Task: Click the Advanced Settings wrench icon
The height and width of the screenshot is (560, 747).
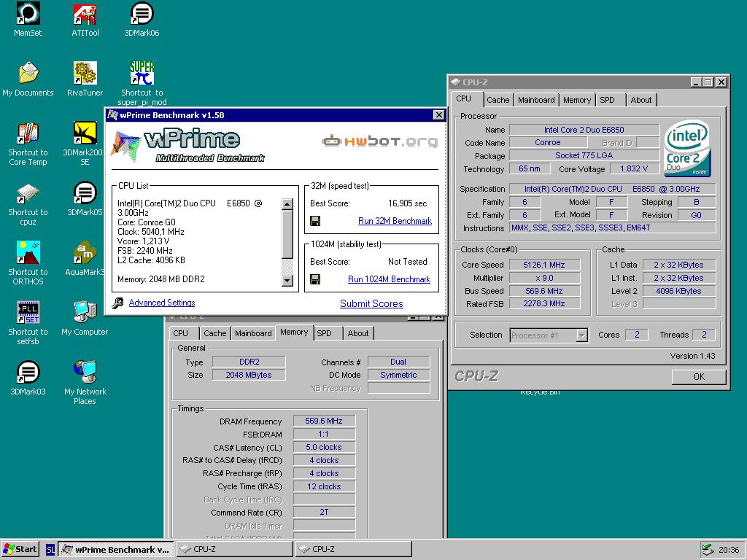Action: point(117,303)
